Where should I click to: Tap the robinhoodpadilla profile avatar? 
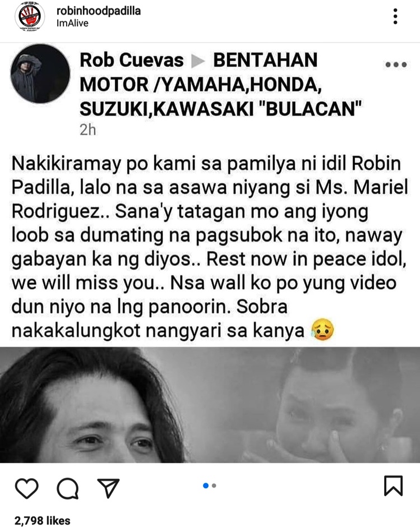point(30,16)
